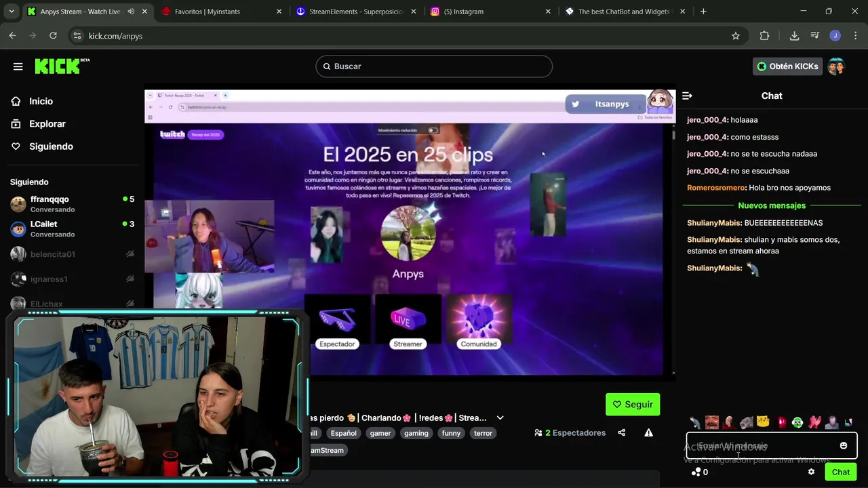Click the terror tag
Screen dimensions: 868x488
(x=483, y=433)
